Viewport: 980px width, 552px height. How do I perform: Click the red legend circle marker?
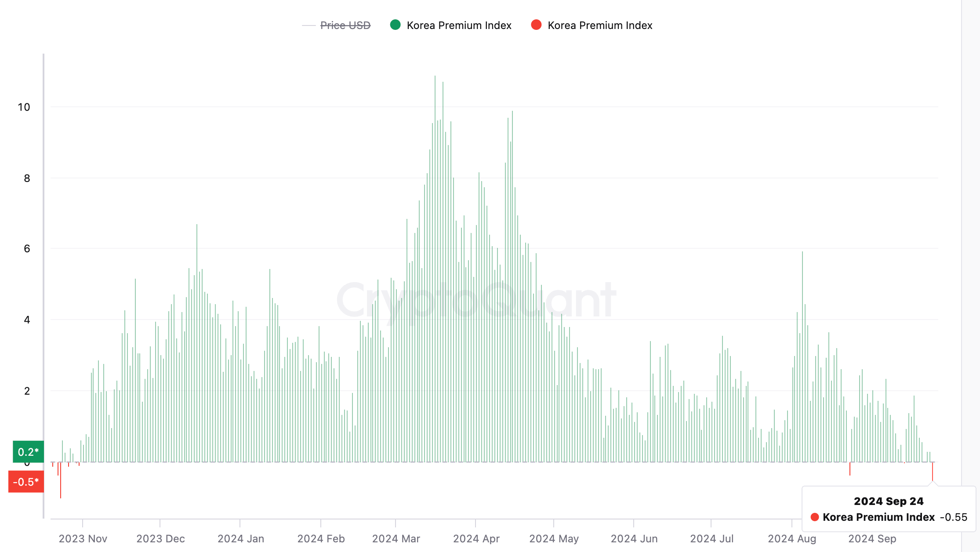[x=536, y=25]
